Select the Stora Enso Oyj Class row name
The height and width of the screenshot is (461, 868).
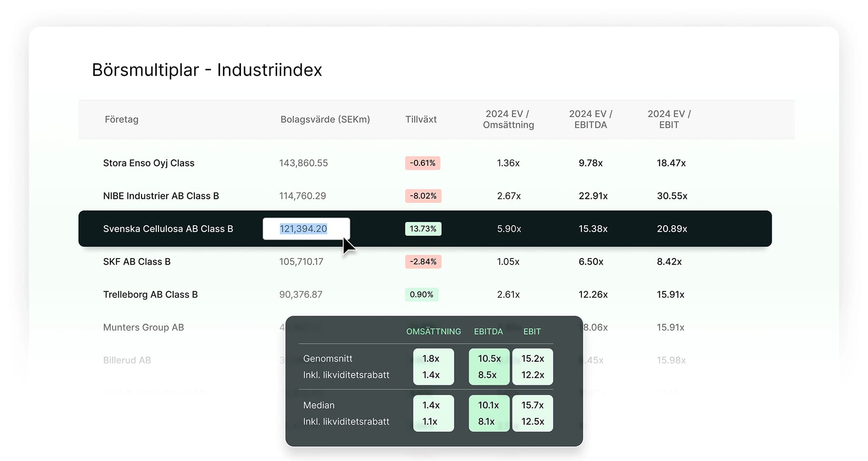149,163
